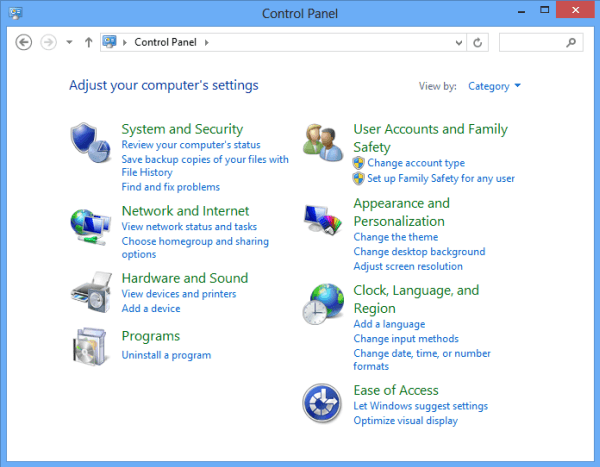Open Optimize visual display

(x=405, y=420)
